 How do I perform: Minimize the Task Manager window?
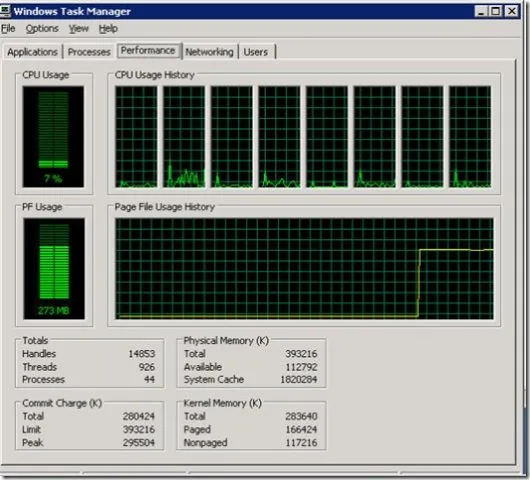pos(481,11)
